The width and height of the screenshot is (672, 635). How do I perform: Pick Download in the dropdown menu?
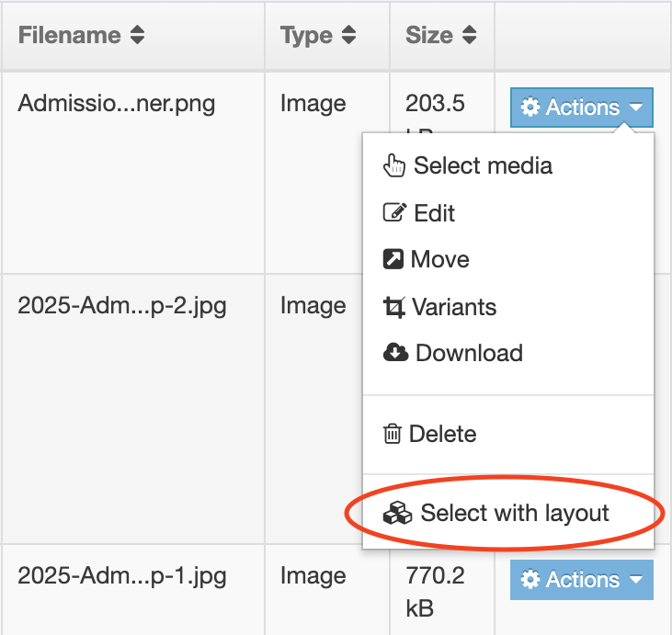coord(469,353)
